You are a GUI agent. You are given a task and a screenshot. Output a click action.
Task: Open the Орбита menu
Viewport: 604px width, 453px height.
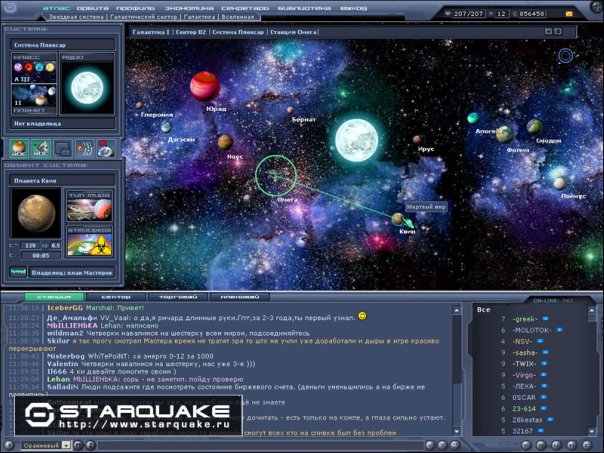click(x=92, y=8)
